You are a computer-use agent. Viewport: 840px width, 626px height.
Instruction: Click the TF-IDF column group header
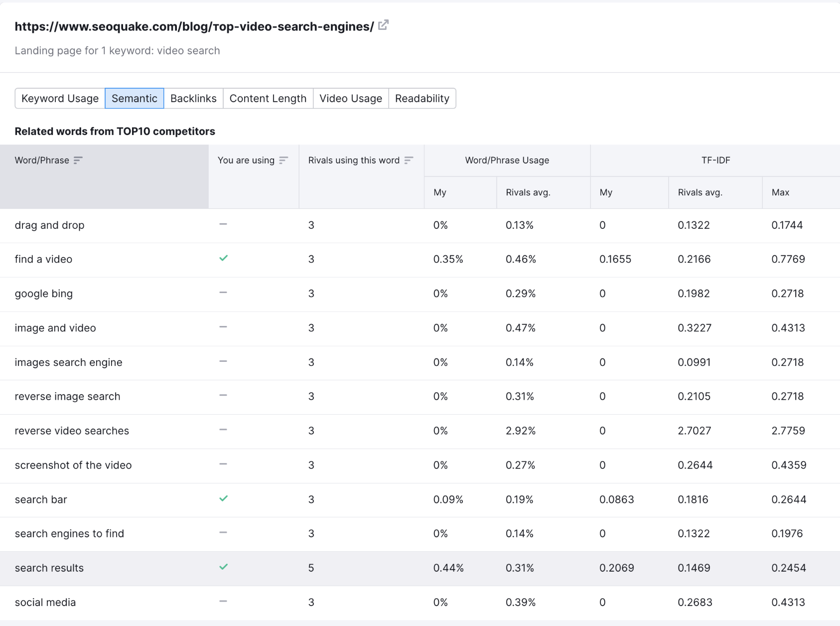(715, 160)
